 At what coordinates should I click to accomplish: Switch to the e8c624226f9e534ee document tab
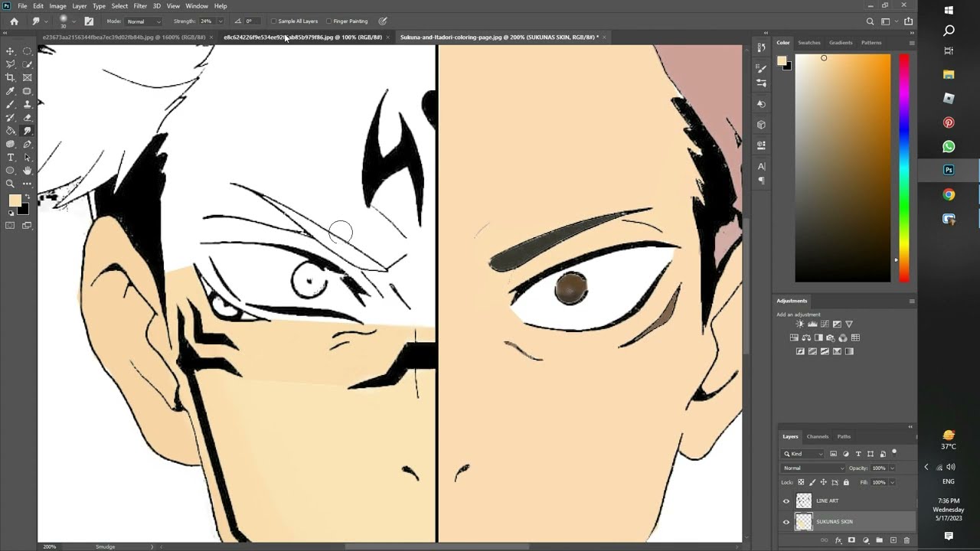point(302,37)
